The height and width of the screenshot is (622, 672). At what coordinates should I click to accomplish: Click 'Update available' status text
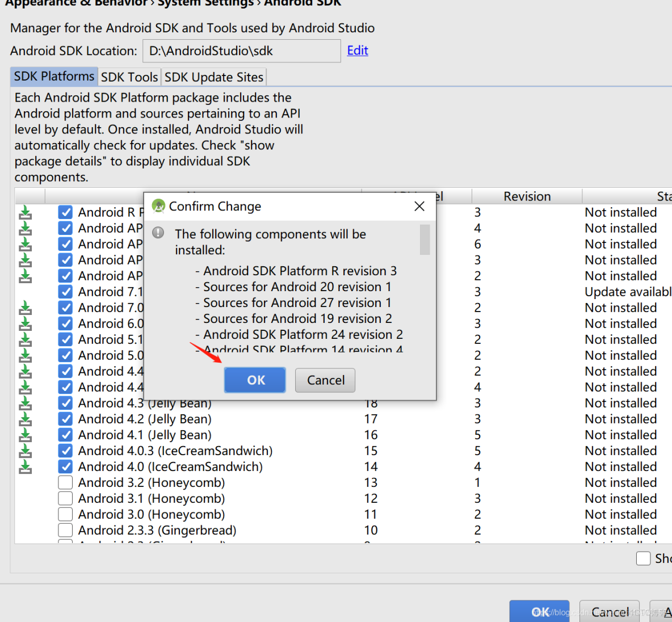pyautogui.click(x=628, y=292)
